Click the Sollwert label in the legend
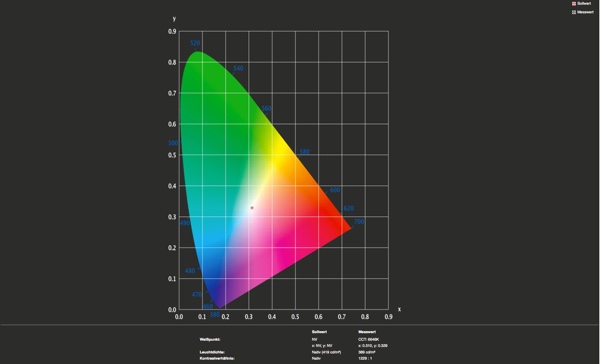 coord(584,3)
